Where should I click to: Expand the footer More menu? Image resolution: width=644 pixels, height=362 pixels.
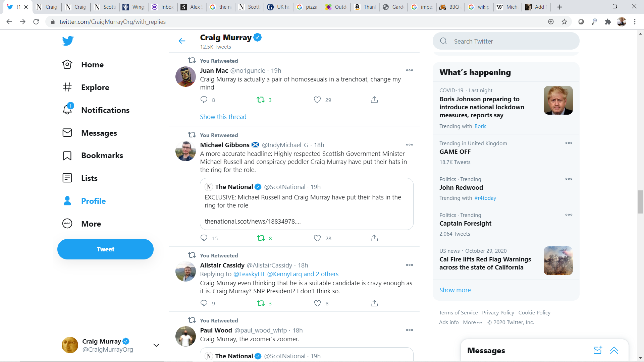tap(472, 322)
